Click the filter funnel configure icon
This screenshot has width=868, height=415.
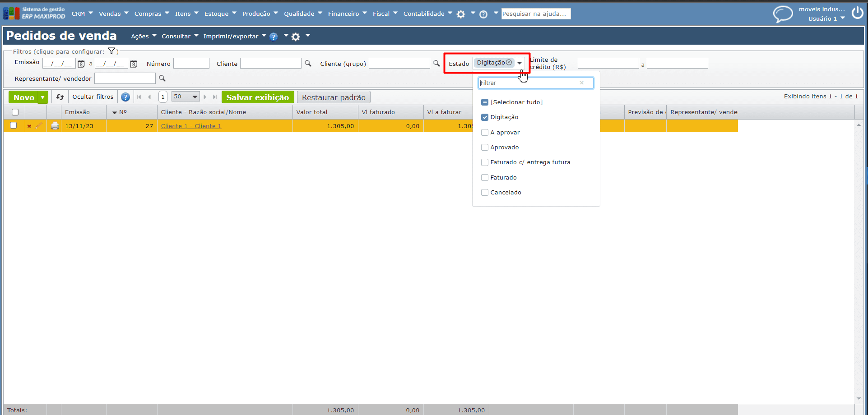pos(111,51)
